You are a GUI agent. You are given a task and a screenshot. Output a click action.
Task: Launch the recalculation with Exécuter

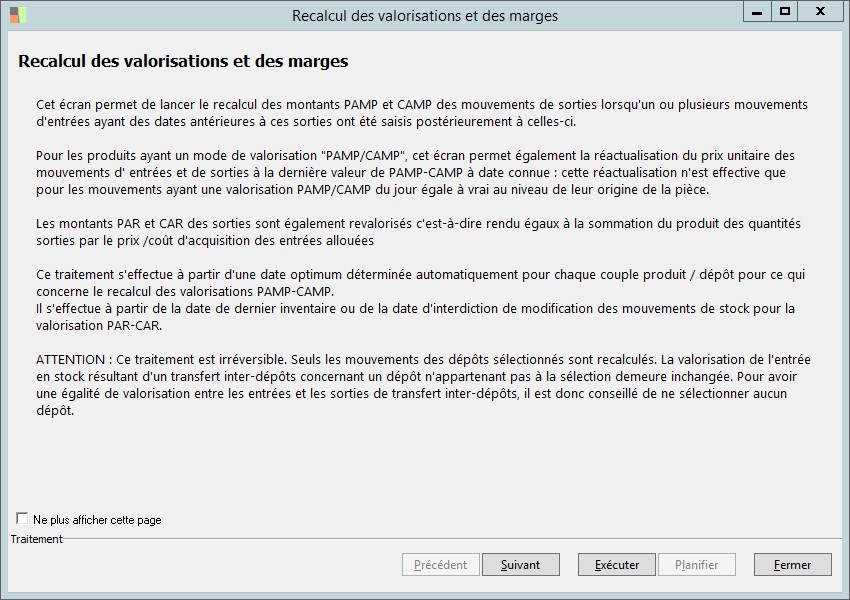[x=616, y=565]
